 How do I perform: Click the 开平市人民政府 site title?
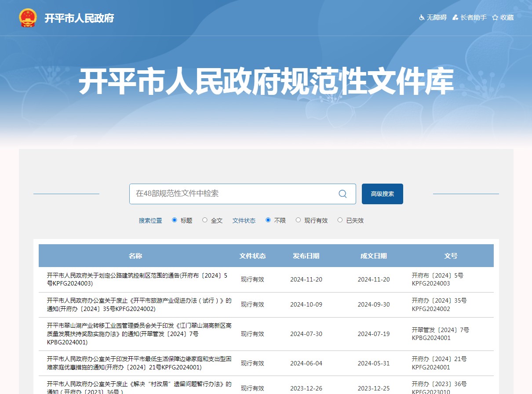tap(78, 18)
